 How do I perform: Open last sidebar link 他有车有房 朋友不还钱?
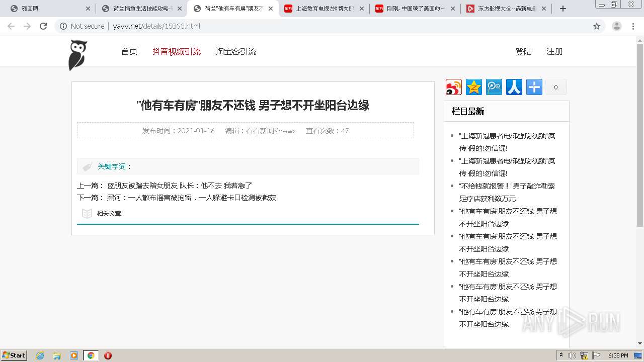(508, 318)
